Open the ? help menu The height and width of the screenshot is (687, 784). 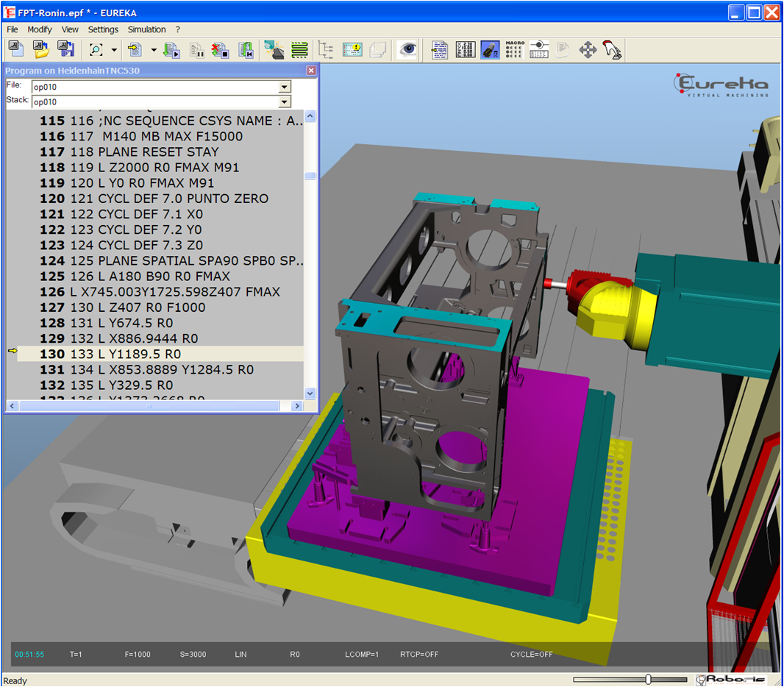pyautogui.click(x=177, y=29)
